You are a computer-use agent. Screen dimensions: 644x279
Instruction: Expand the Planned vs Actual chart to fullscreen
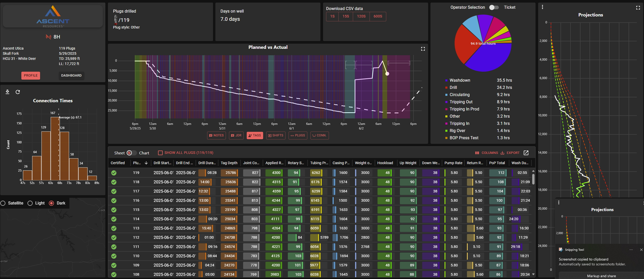(x=423, y=49)
